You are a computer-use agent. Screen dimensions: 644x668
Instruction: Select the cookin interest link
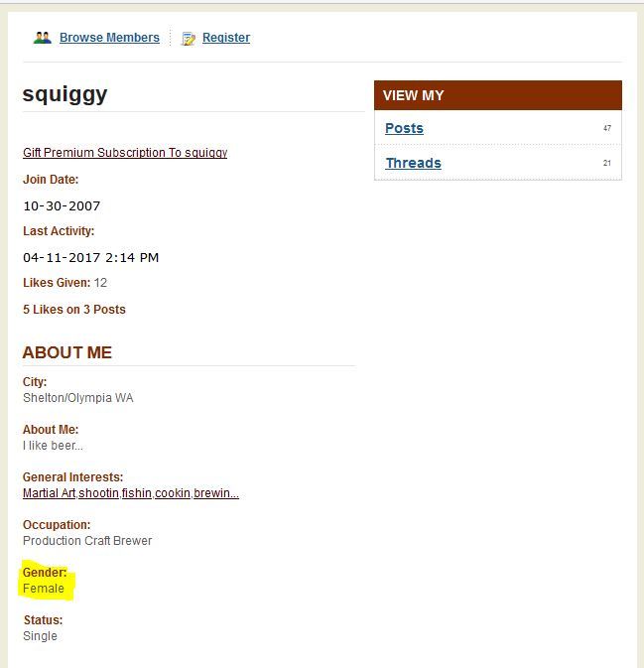click(x=173, y=493)
